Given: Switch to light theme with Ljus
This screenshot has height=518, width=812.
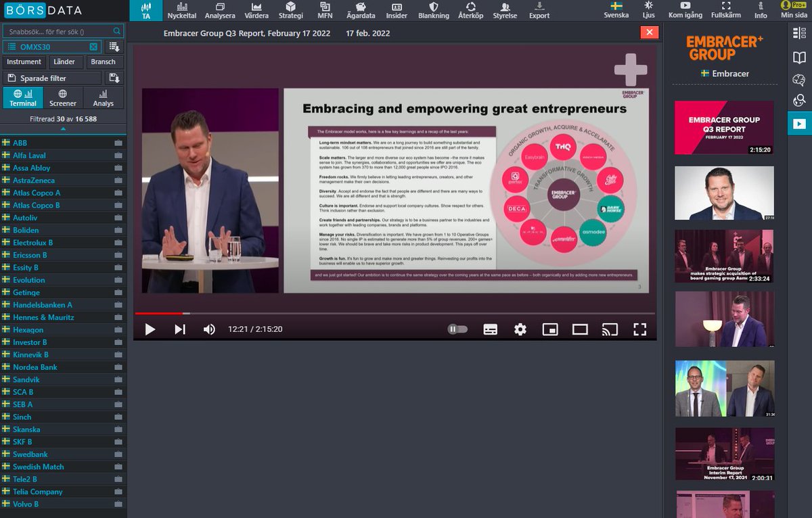Looking at the screenshot, I should (648, 10).
